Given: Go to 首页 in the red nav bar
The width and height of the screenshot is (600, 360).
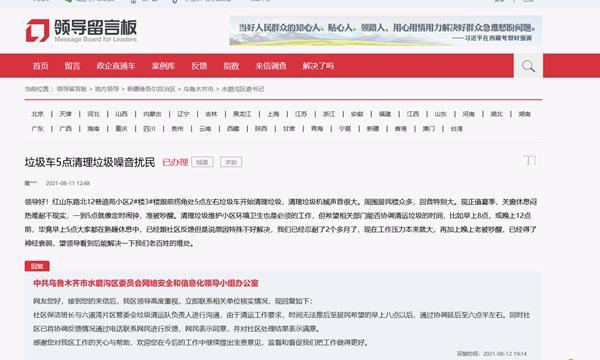Looking at the screenshot, I should [41, 66].
